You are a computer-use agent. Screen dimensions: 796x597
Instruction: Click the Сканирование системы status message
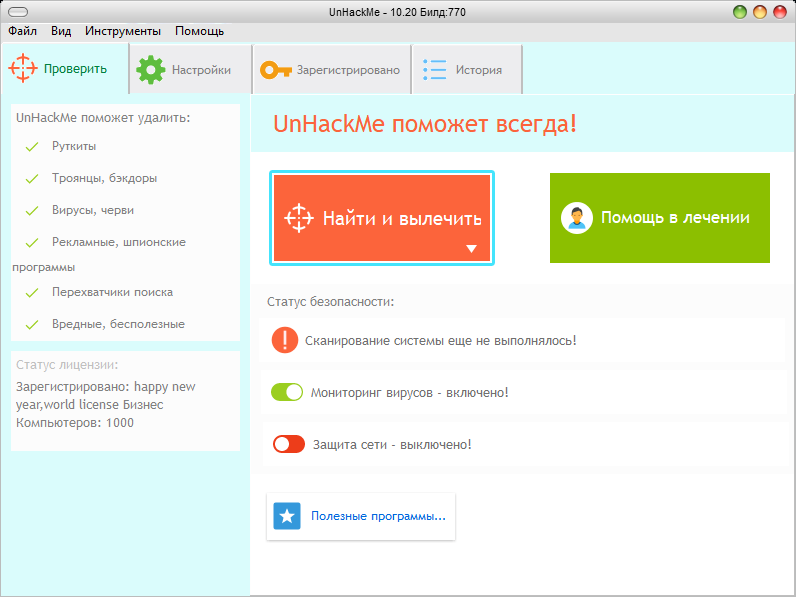tap(440, 340)
